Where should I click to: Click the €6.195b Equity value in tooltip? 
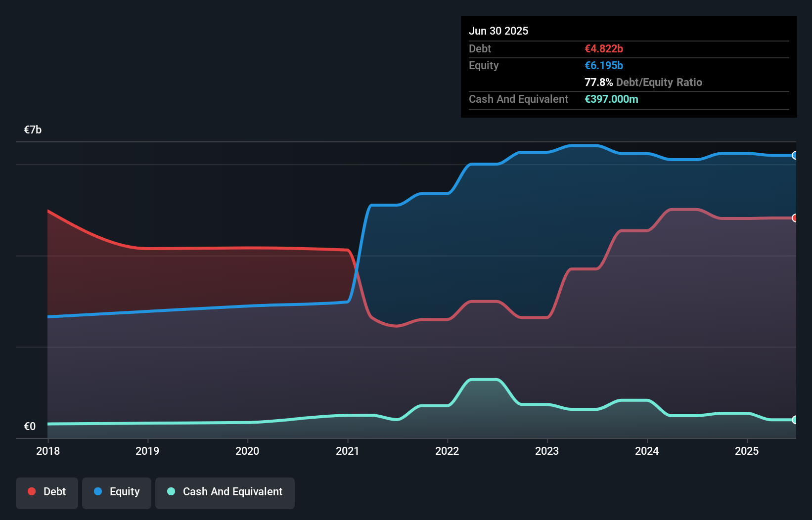coord(604,65)
